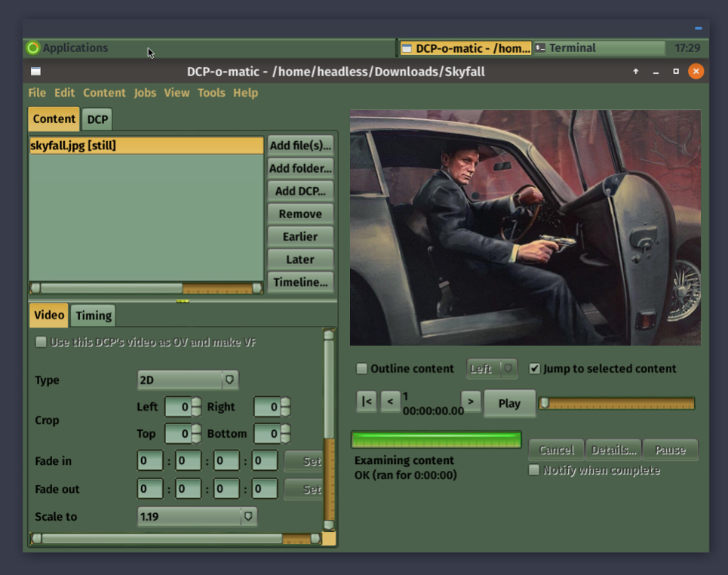Image resolution: width=728 pixels, height=575 pixels.
Task: Uncheck Jump to selected content
Action: 535,369
